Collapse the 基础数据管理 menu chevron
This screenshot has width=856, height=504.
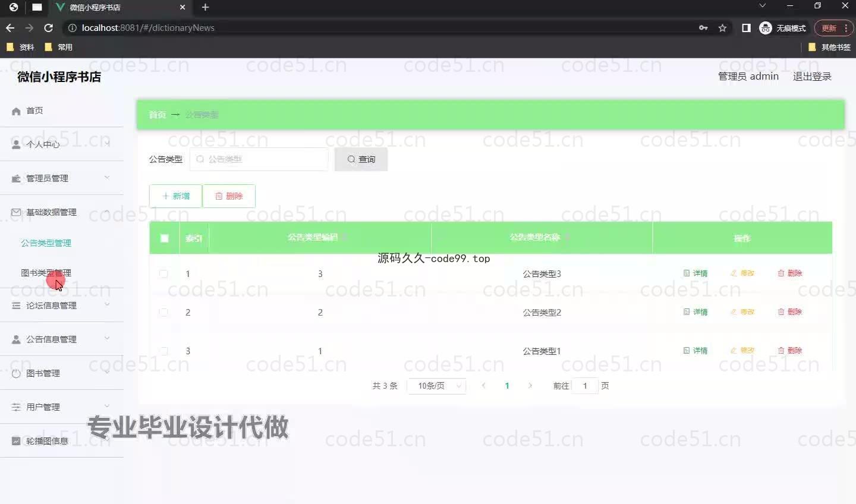107,211
